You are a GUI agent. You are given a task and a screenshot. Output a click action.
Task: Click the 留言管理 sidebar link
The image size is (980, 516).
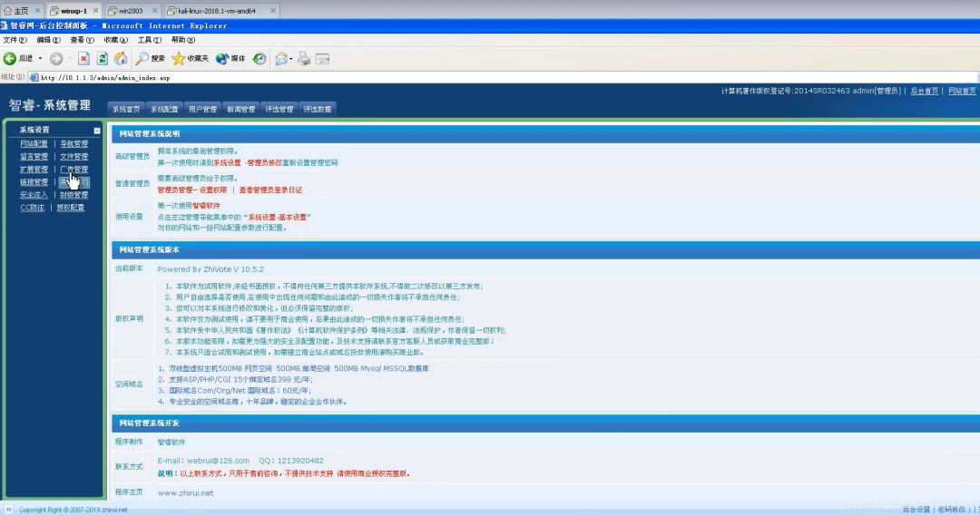pyautogui.click(x=34, y=157)
